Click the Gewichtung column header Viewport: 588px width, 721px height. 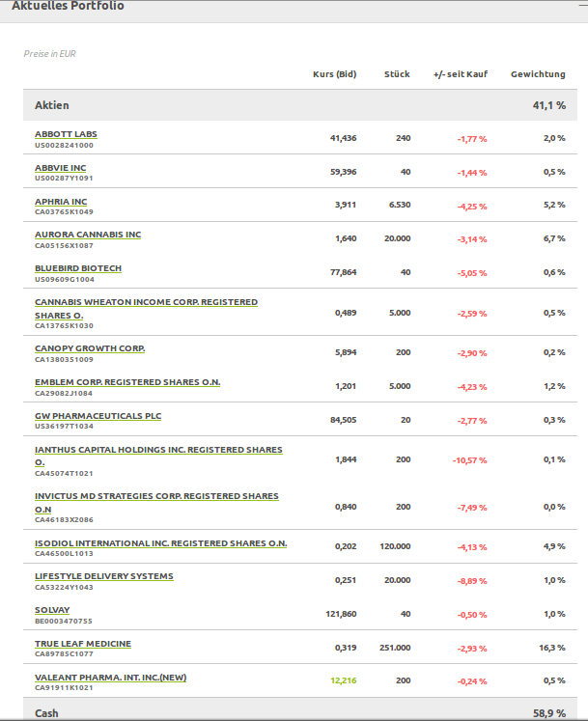click(x=538, y=74)
